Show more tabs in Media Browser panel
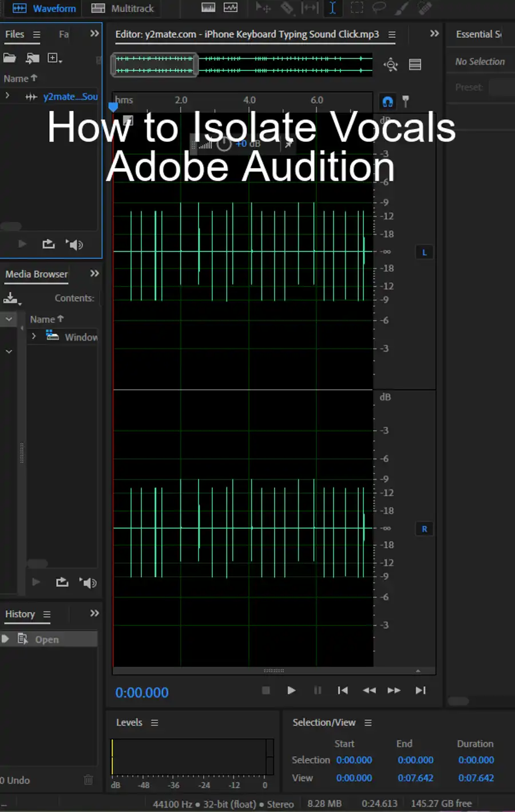The height and width of the screenshot is (812, 515). pos(94,274)
